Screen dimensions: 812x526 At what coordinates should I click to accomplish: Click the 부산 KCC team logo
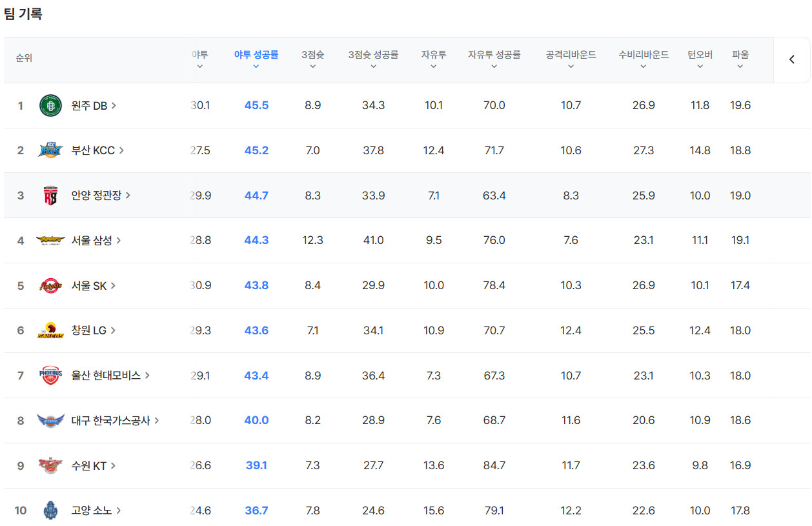(50, 150)
